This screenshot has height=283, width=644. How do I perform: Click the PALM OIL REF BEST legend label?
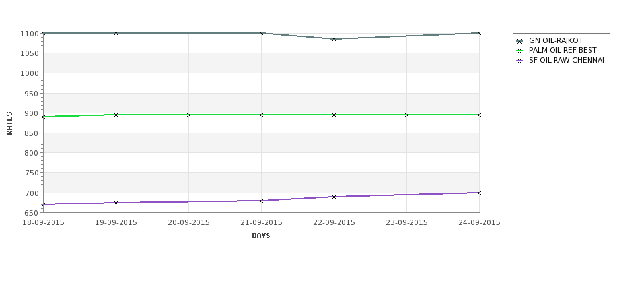click(x=563, y=50)
